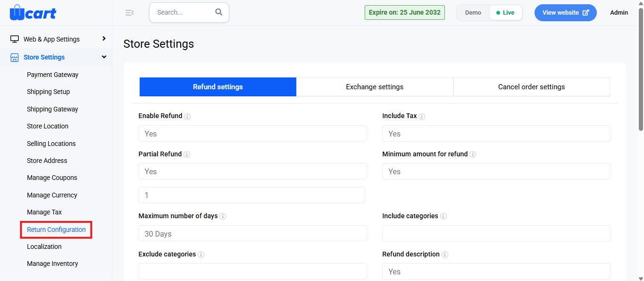Open the Partial Refund info icon

click(x=187, y=154)
